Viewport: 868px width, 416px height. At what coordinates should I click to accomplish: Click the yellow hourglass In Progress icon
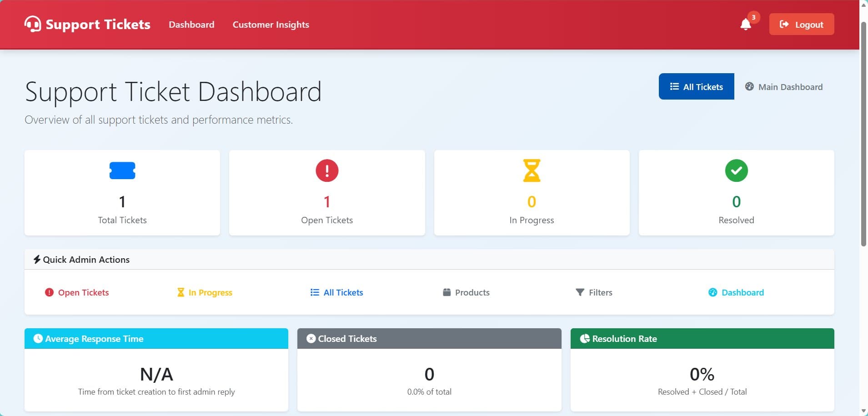[532, 170]
